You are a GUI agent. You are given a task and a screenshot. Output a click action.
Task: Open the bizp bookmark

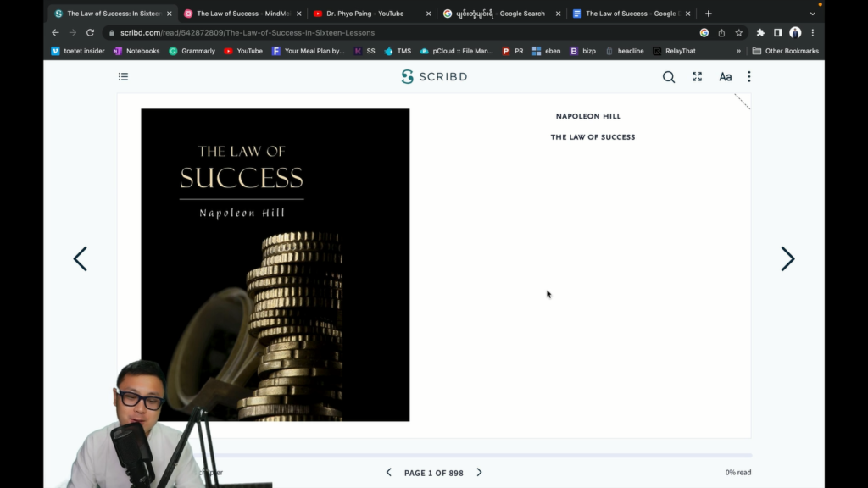point(582,51)
